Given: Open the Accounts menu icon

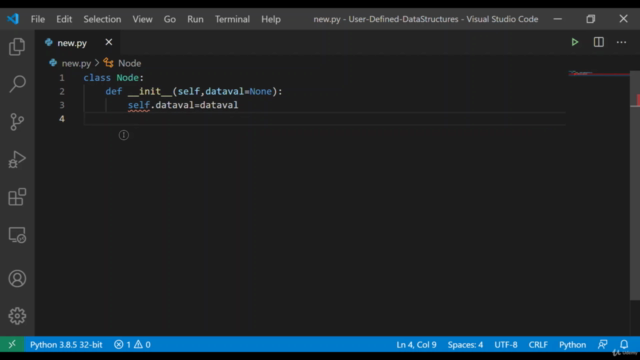Looking at the screenshot, I should tap(17, 279).
